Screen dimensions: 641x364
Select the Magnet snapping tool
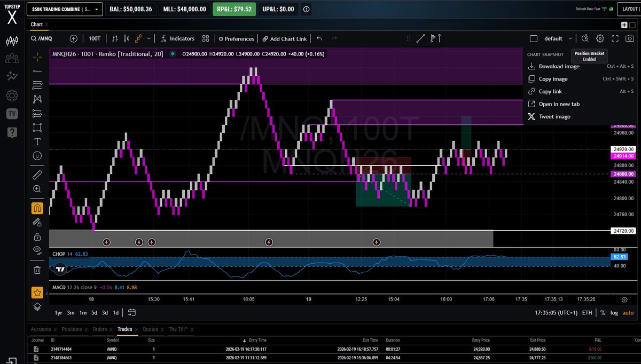[37, 208]
